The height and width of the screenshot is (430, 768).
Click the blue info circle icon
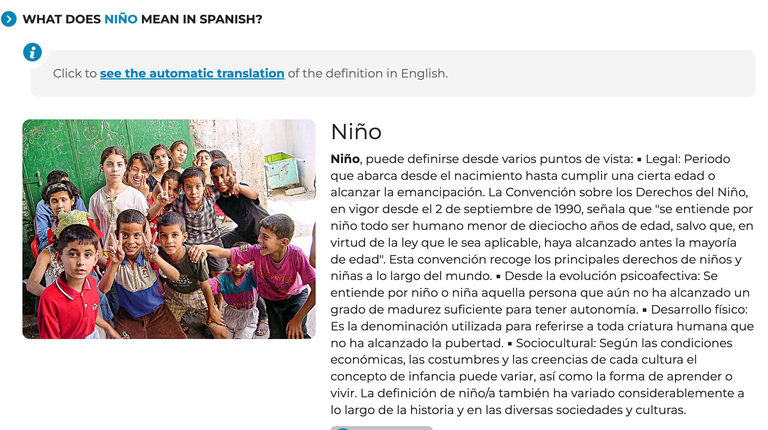(x=32, y=52)
